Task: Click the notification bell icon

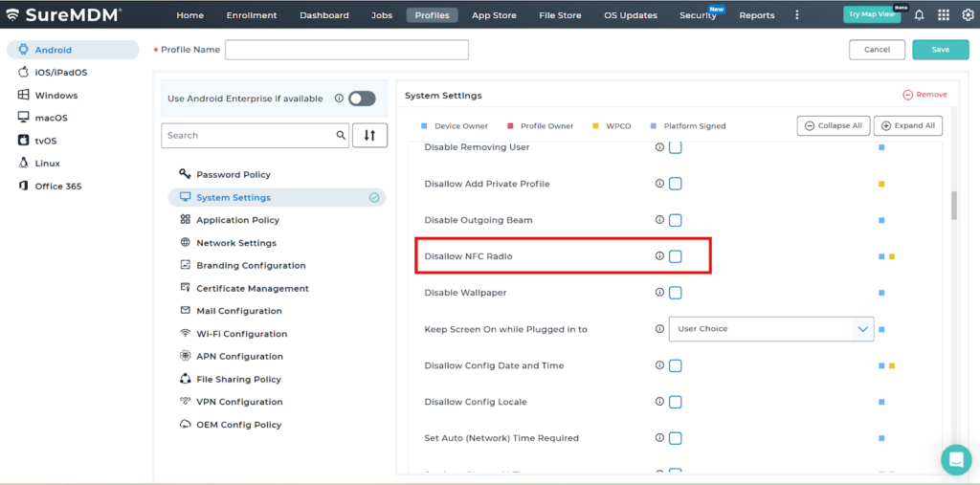Action: (x=920, y=15)
